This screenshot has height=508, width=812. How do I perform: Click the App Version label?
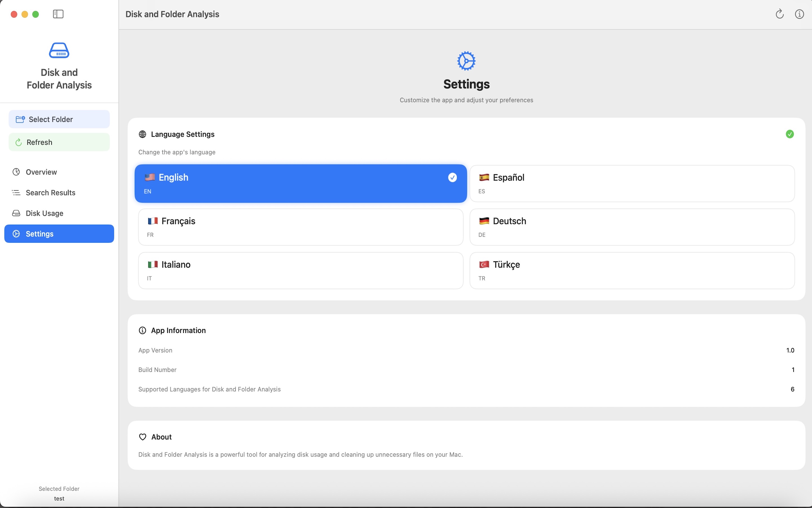click(x=155, y=351)
